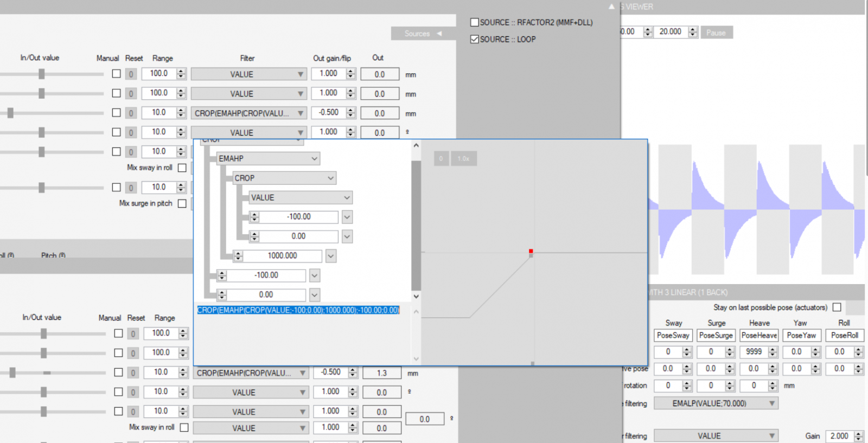Click the Gain 2.000 stepper arrows
The image size is (868, 443).
pos(858,436)
